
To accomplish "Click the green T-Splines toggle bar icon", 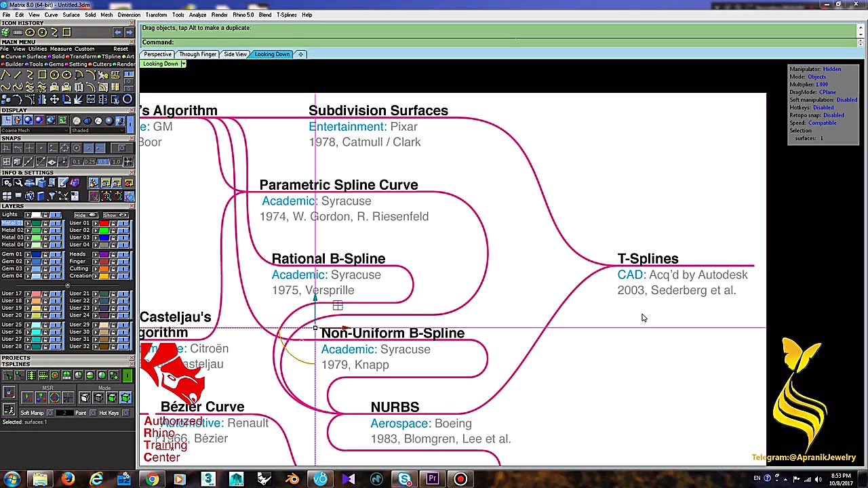I will (127, 375).
